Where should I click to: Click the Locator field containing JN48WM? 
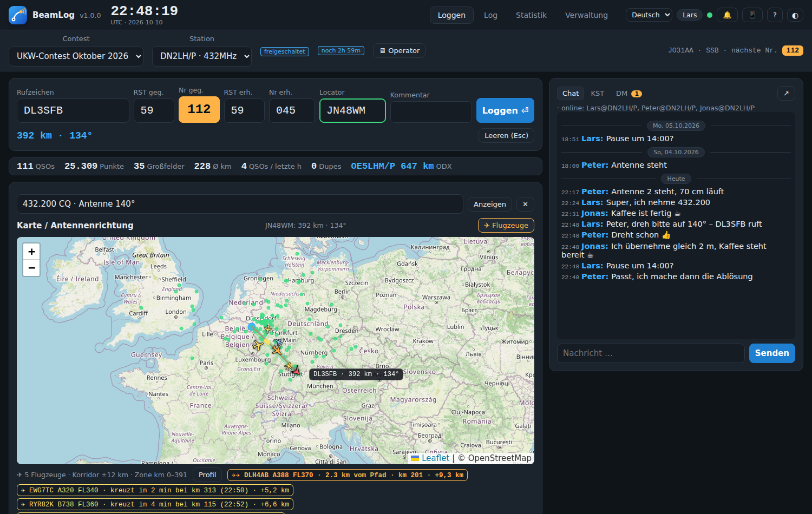pyautogui.click(x=352, y=110)
